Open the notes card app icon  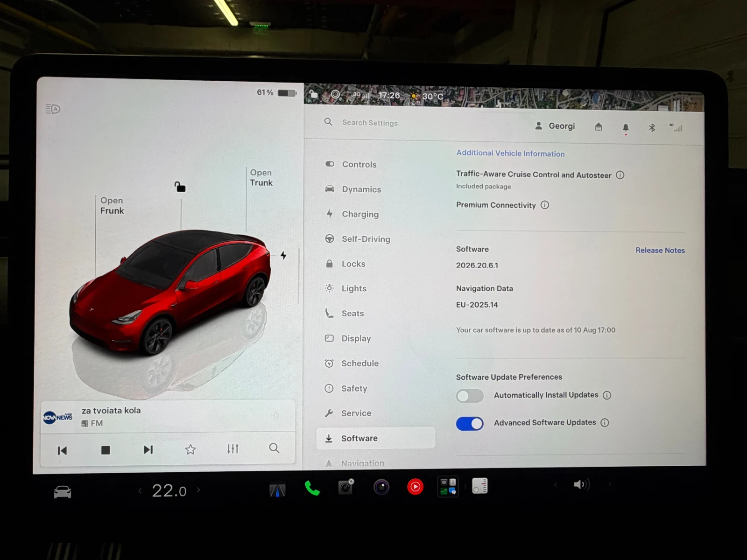(x=479, y=486)
